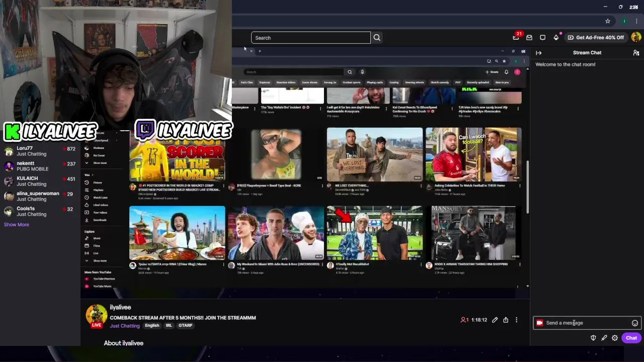Open the chat bubble icon in top bar
The image size is (644, 362).
click(542, 38)
